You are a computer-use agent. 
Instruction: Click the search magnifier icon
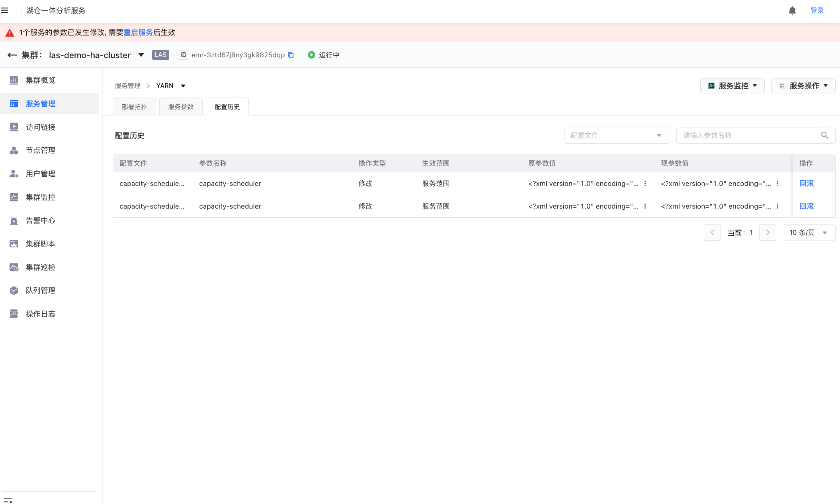pyautogui.click(x=824, y=135)
